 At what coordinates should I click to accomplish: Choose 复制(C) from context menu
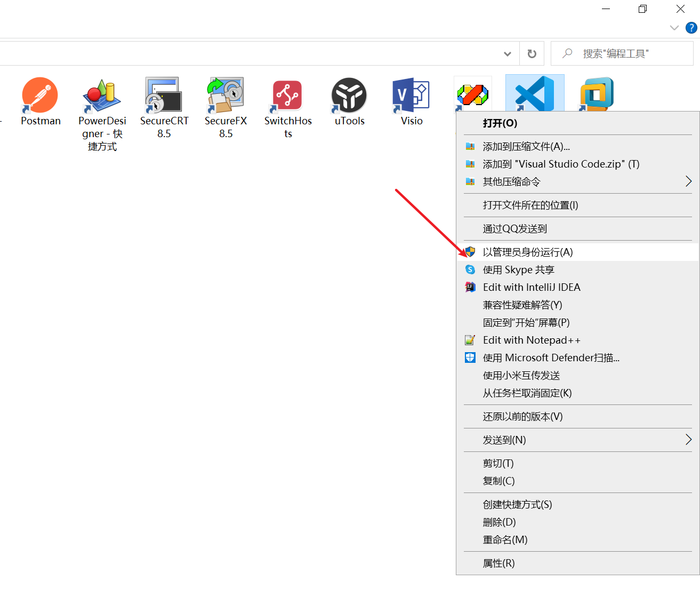(578, 481)
